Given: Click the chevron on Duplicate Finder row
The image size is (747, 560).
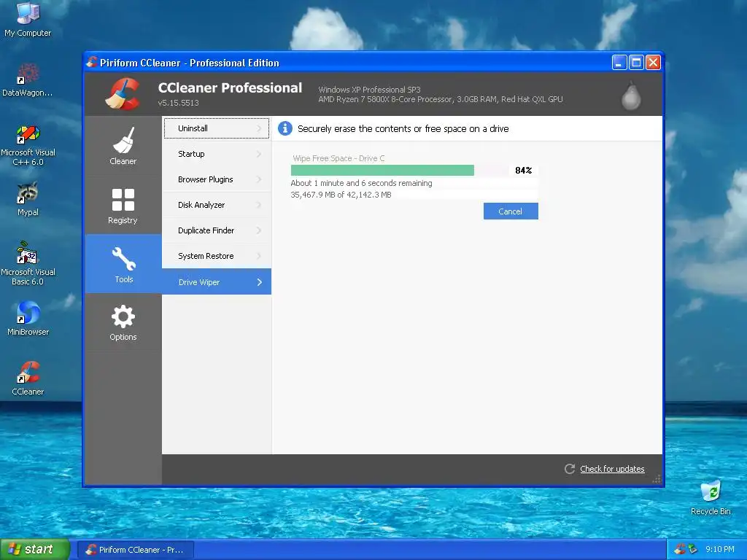Looking at the screenshot, I should (259, 230).
